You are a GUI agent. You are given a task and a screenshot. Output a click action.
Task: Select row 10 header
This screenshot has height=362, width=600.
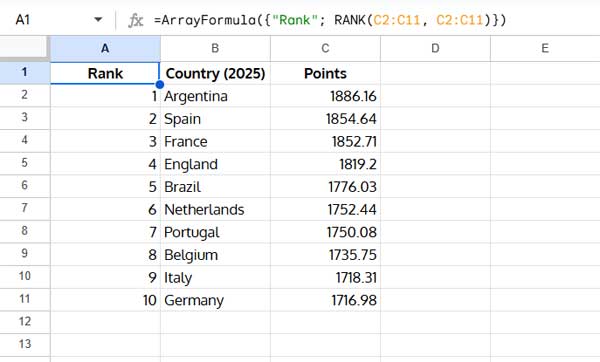tap(25, 277)
